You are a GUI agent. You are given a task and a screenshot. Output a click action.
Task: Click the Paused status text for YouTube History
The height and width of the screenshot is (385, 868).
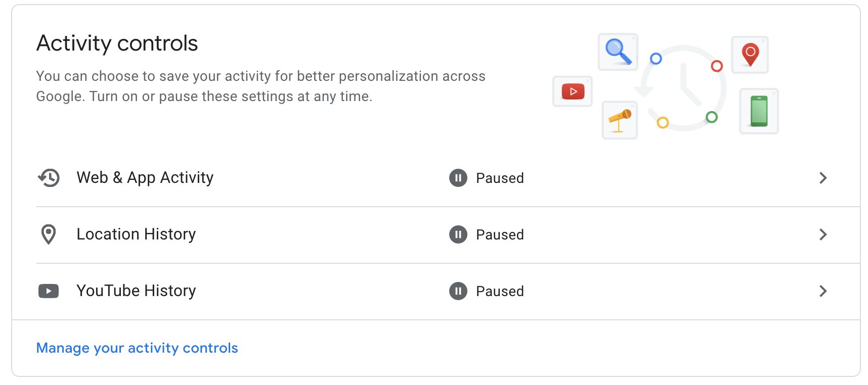[x=500, y=292]
